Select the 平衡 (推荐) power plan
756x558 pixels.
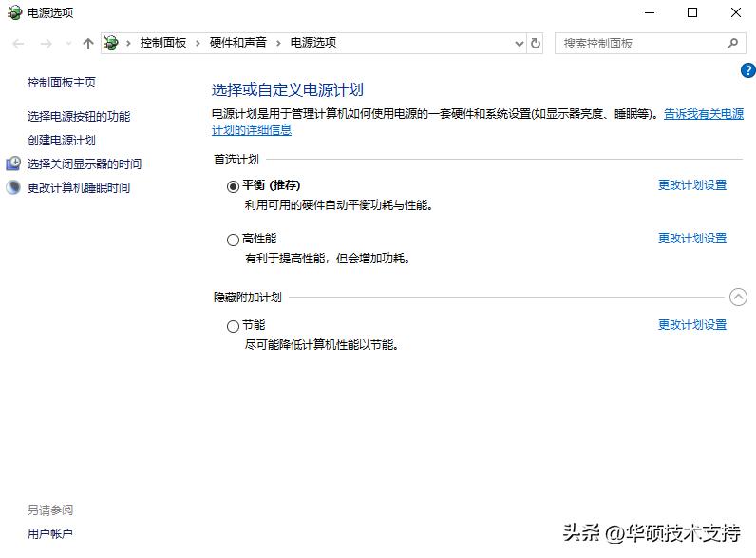(233, 186)
